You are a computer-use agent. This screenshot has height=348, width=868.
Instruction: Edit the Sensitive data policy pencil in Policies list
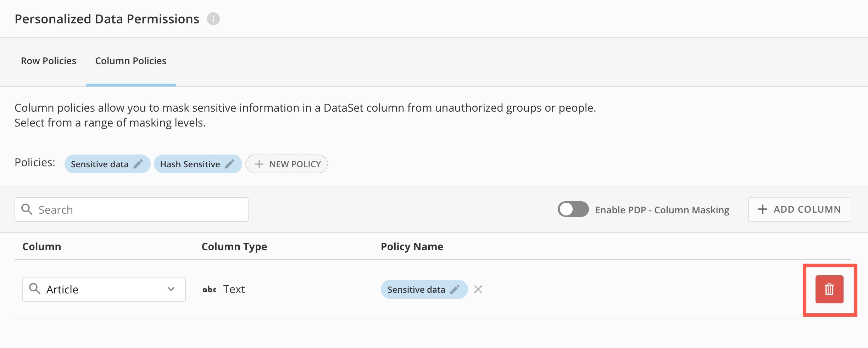click(x=138, y=164)
